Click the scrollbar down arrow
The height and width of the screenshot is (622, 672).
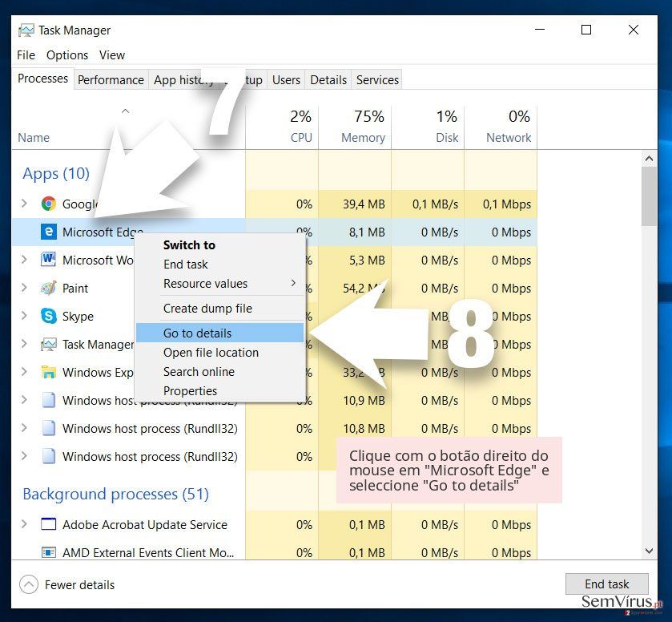[x=649, y=551]
